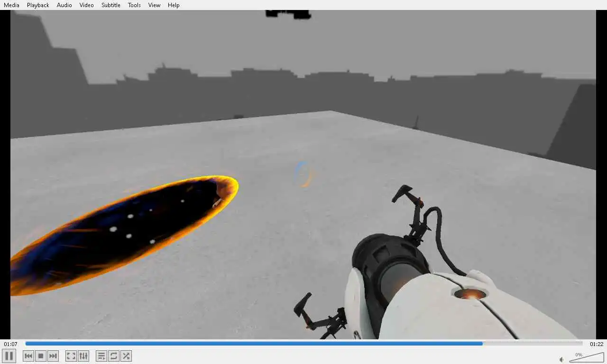Seek within the playback progress bar
This screenshot has height=364, width=607.
(x=303, y=344)
